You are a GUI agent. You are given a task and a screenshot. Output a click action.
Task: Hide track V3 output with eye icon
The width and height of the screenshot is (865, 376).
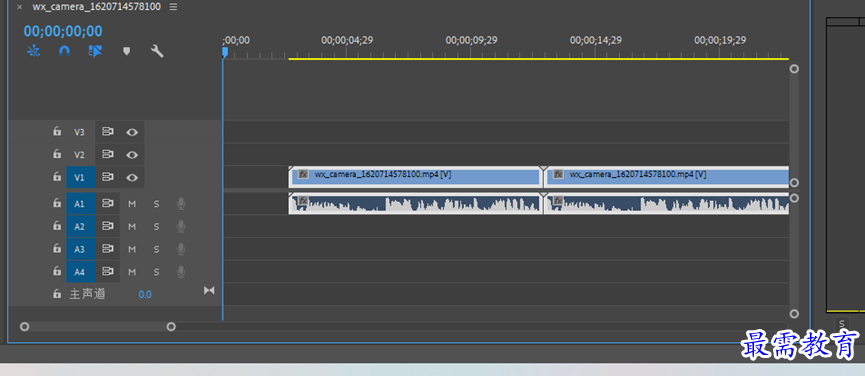pyautogui.click(x=132, y=132)
